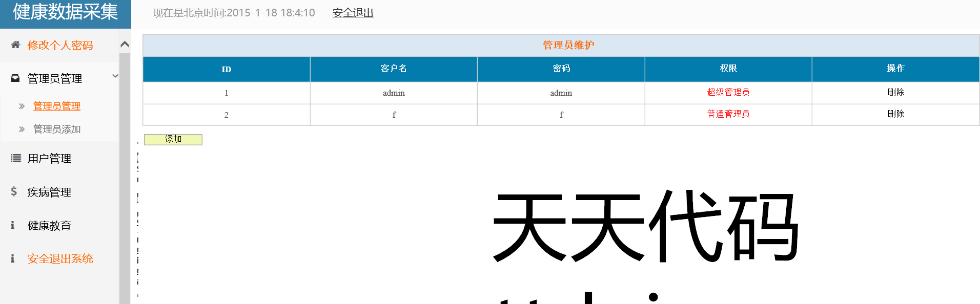The image size is (980, 304).
Task: Open the 管理员添加 submenu item
Action: point(57,129)
